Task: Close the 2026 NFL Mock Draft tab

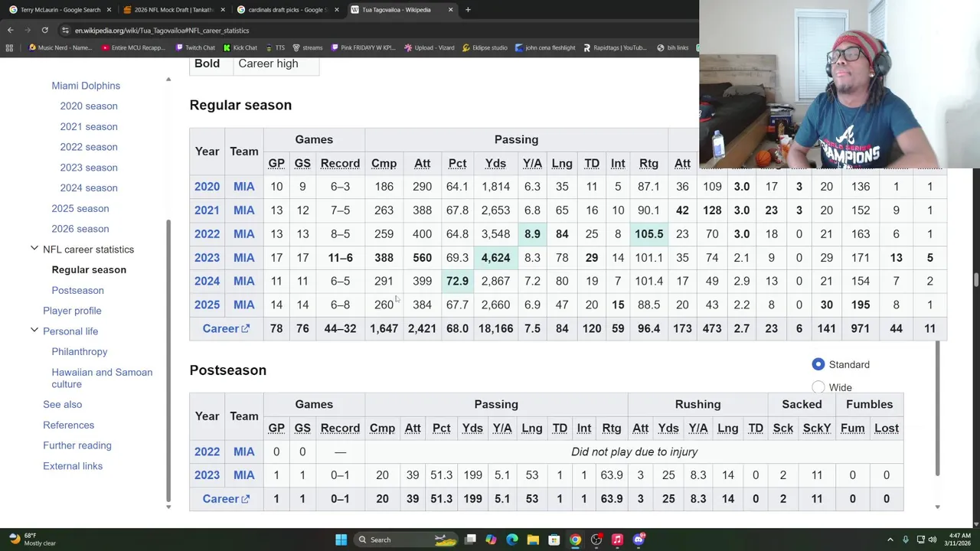Action: [x=222, y=10]
